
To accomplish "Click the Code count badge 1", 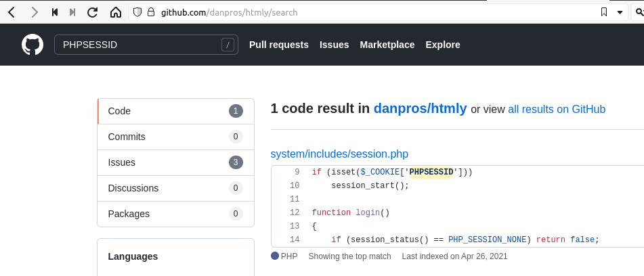I will click(236, 111).
